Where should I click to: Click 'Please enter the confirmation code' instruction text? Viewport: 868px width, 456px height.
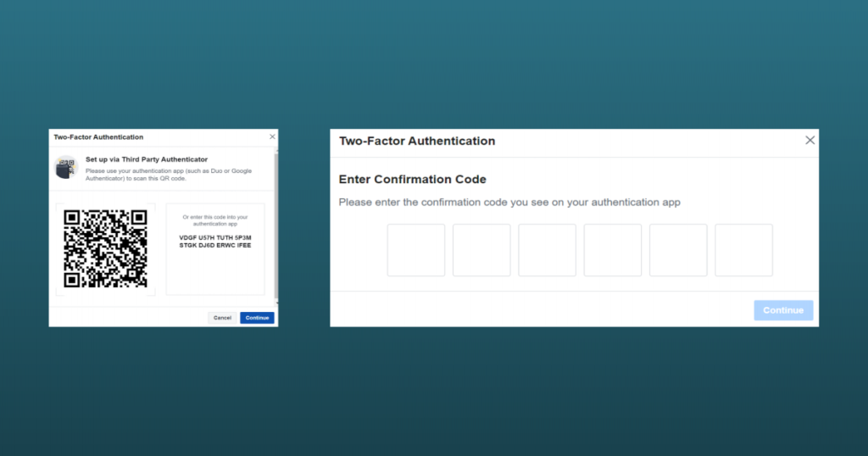coord(509,202)
